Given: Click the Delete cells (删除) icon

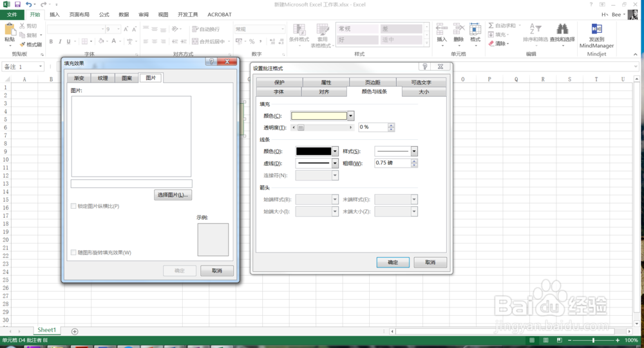Looking at the screenshot, I should [x=459, y=30].
